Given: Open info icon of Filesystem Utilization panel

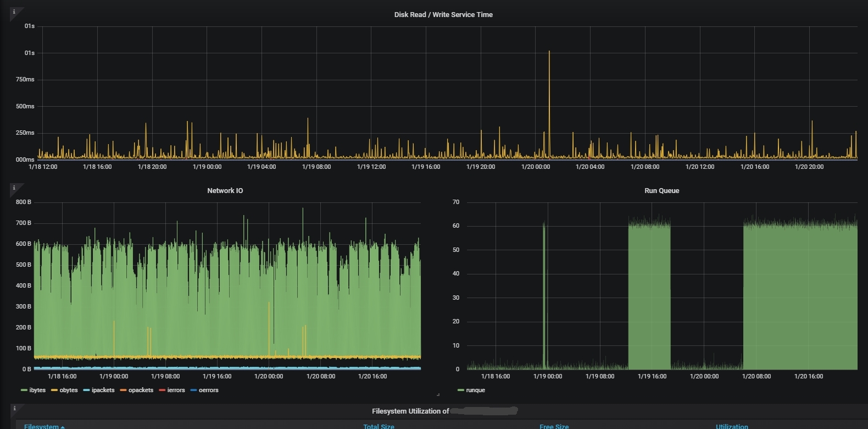Looking at the screenshot, I should (14, 408).
